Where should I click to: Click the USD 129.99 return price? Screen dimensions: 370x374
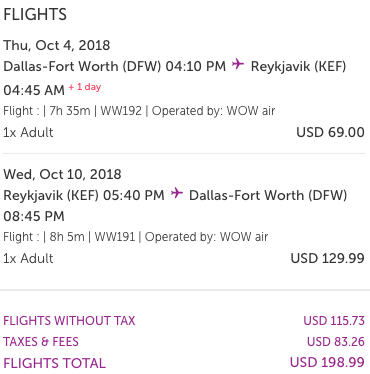click(x=327, y=258)
